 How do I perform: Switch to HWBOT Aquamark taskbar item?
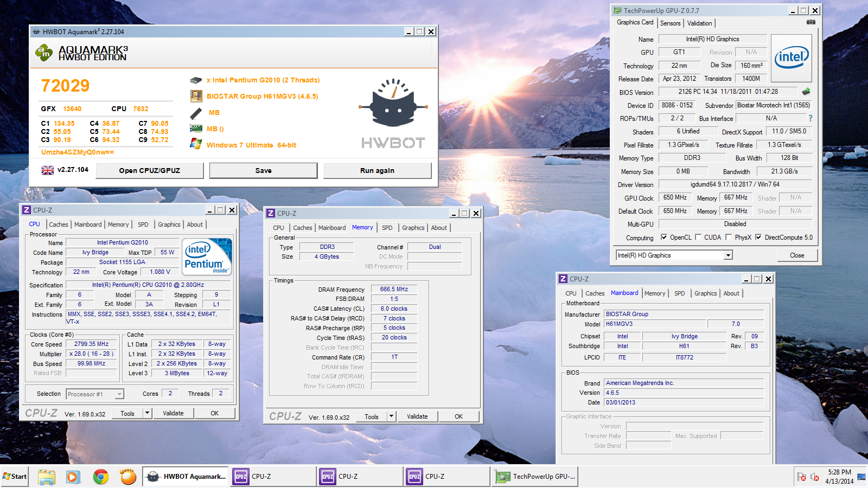pyautogui.click(x=186, y=477)
